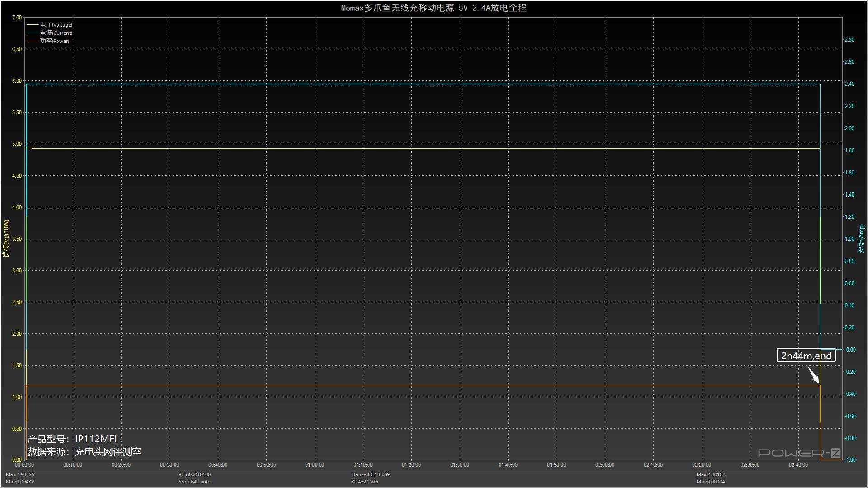Image resolution: width=868 pixels, height=488 pixels.
Task: Click the 6577.649 mAh capacity readout
Action: 194,482
